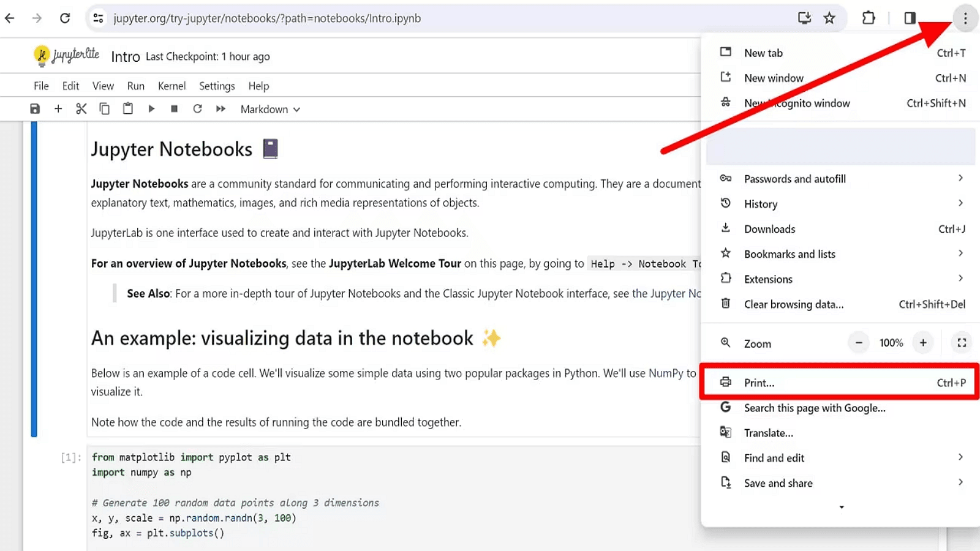The width and height of the screenshot is (980, 551).
Task: Enter fullscreen with the zoom fullscreen icon
Action: point(962,343)
